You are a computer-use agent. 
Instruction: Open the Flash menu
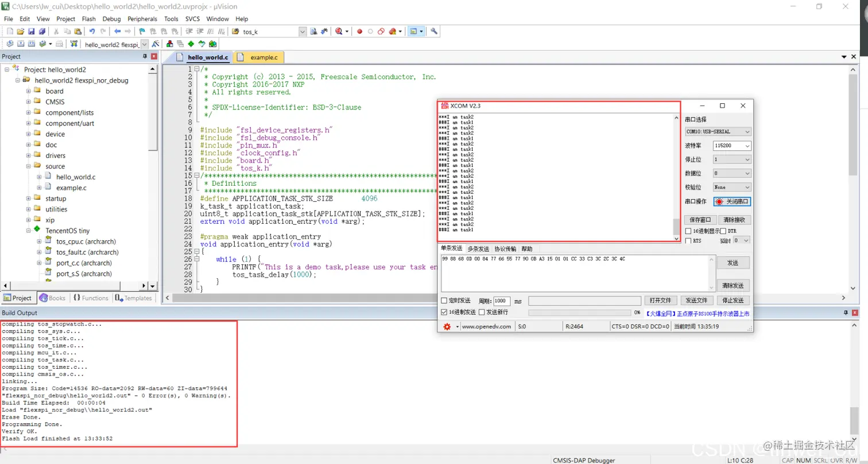(x=88, y=19)
